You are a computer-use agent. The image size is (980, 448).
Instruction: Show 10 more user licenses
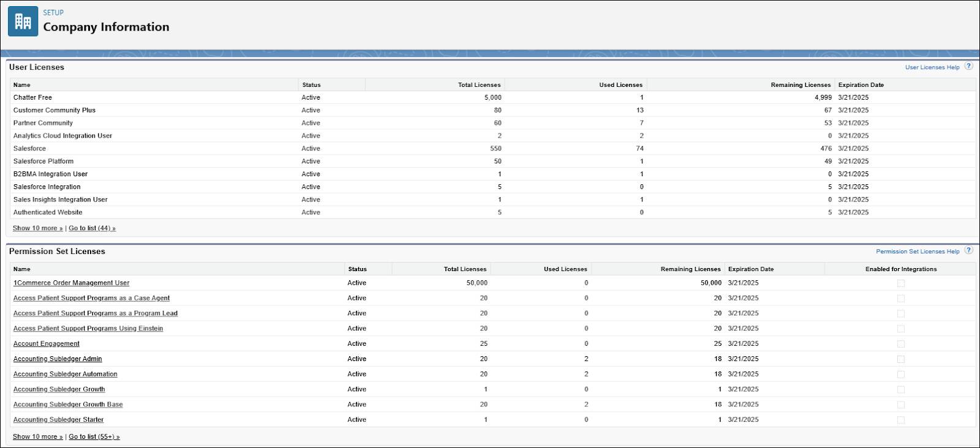[38, 228]
